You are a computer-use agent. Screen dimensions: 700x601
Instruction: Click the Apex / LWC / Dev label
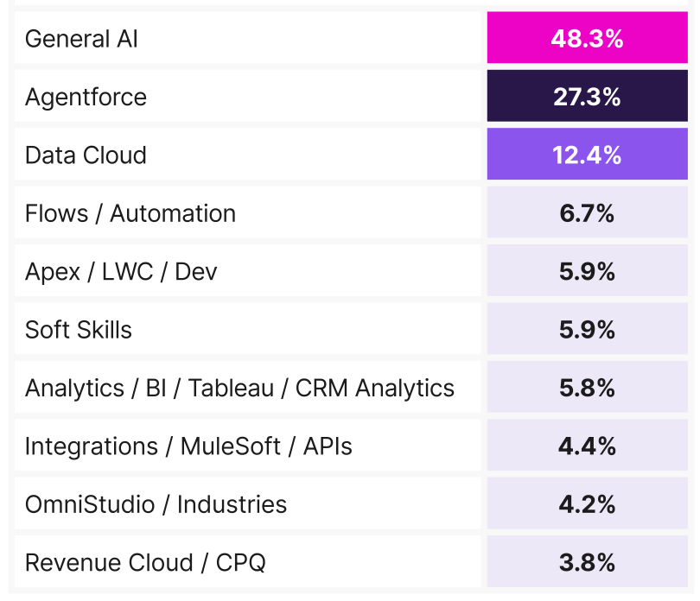click(121, 272)
